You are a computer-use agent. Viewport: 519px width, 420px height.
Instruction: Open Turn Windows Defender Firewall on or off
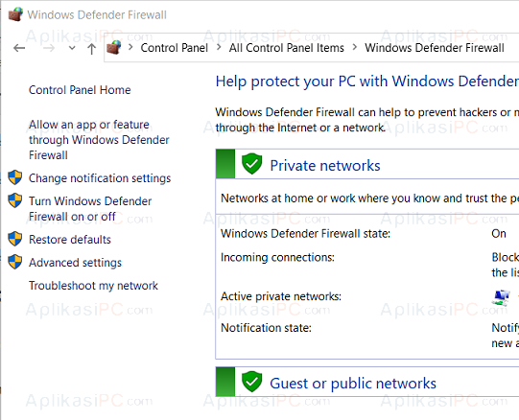[90, 208]
